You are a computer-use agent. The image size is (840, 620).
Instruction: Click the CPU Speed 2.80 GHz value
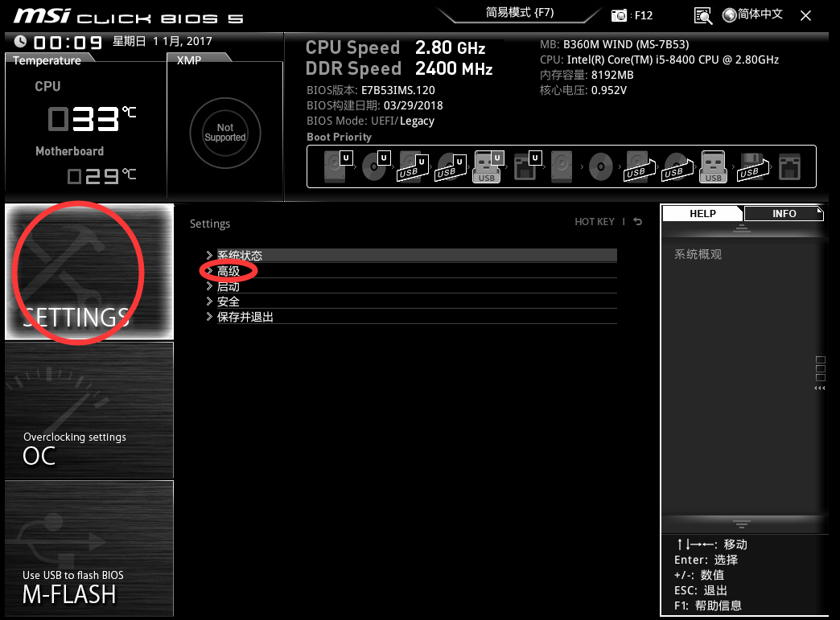450,47
